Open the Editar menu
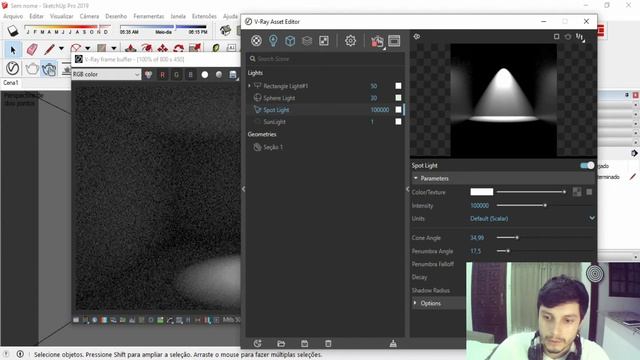Viewport: 640px width, 360px height. 36,16
